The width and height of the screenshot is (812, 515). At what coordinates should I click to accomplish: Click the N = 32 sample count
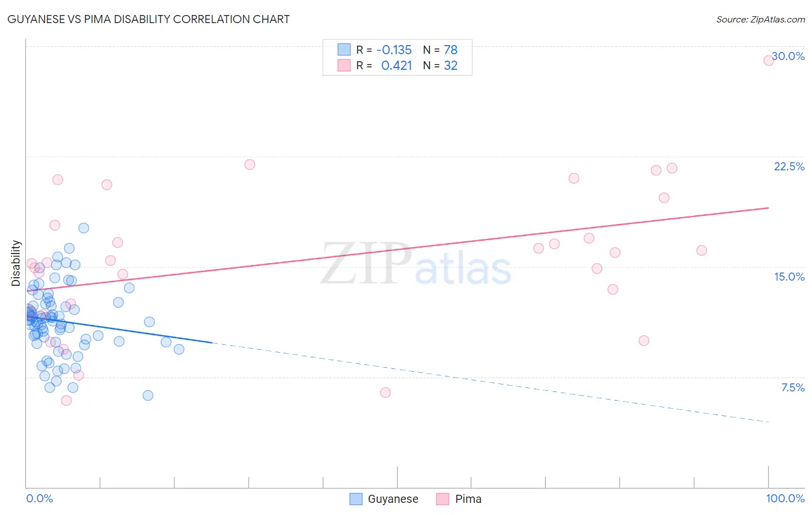(440, 65)
